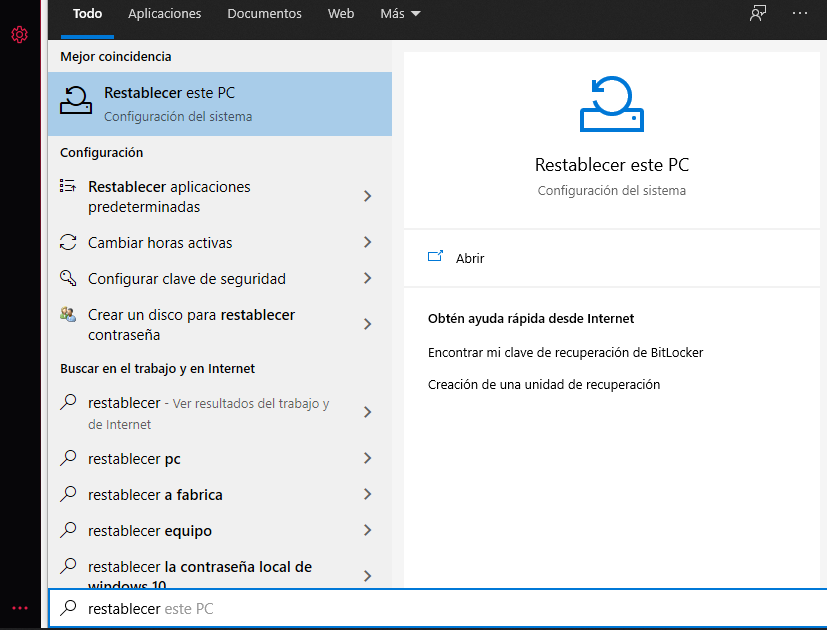Click the large Restablecer este PC reset icon
This screenshot has width=827, height=630.
[611, 105]
